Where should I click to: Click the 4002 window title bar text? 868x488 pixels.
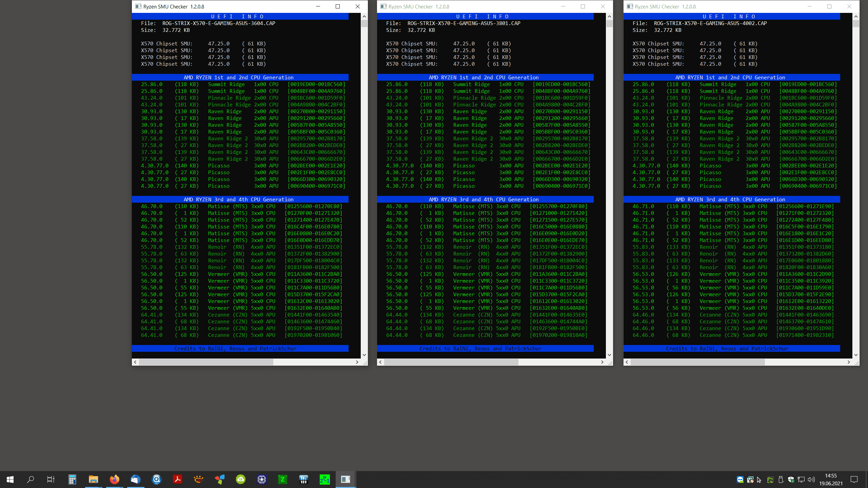(665, 6)
